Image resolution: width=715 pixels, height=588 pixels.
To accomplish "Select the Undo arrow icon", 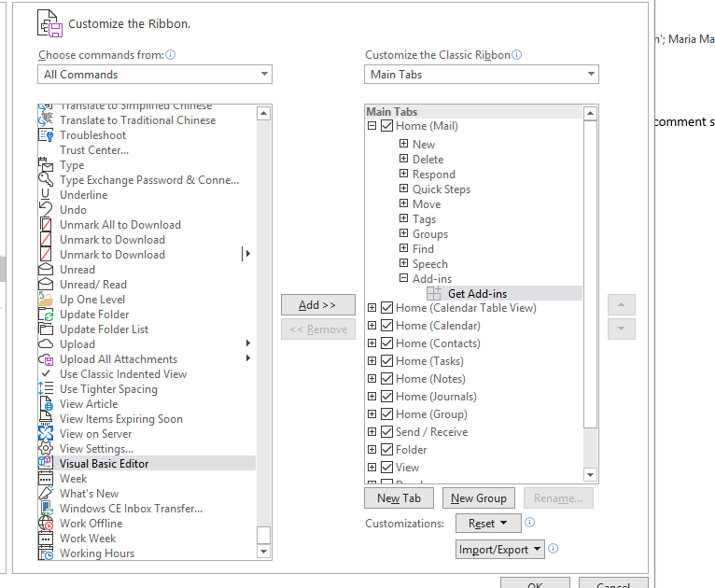I will (x=46, y=210).
